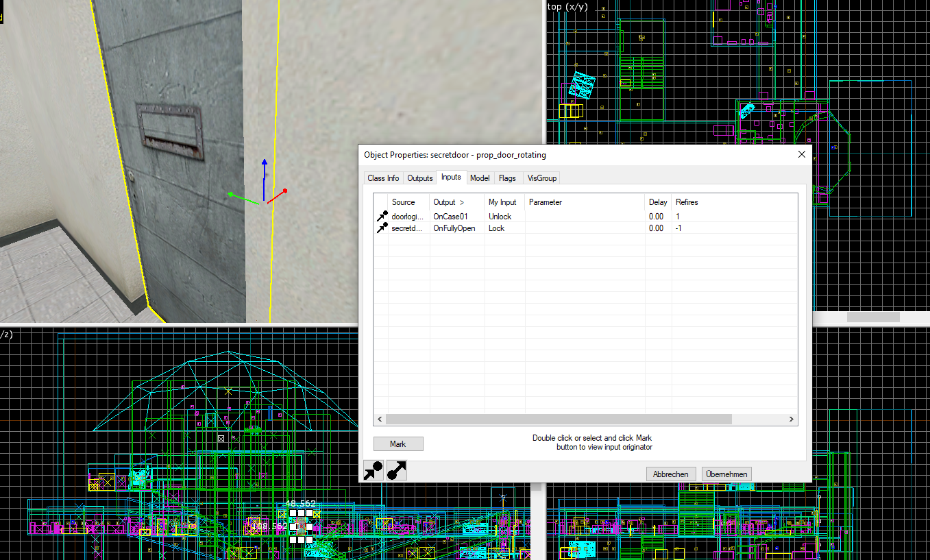The image size is (930, 560).
Task: Click the output arrow icon at dialog bottom
Action: click(397, 470)
